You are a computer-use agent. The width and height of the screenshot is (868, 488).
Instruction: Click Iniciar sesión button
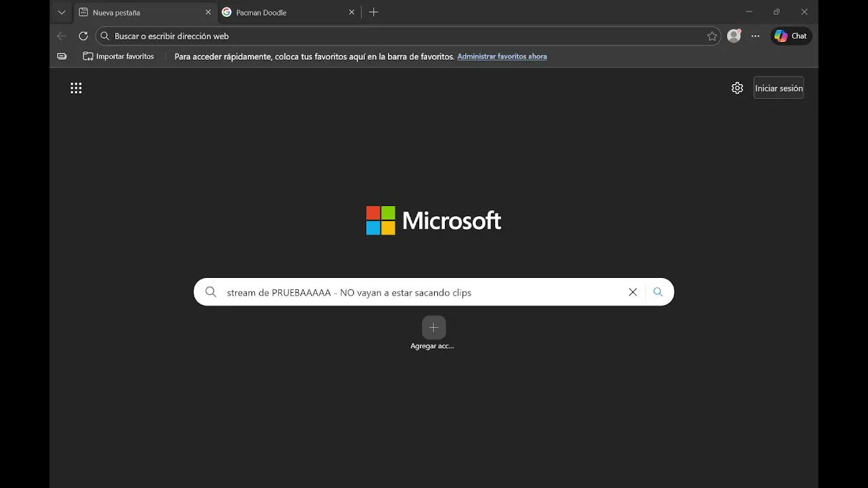tap(778, 88)
